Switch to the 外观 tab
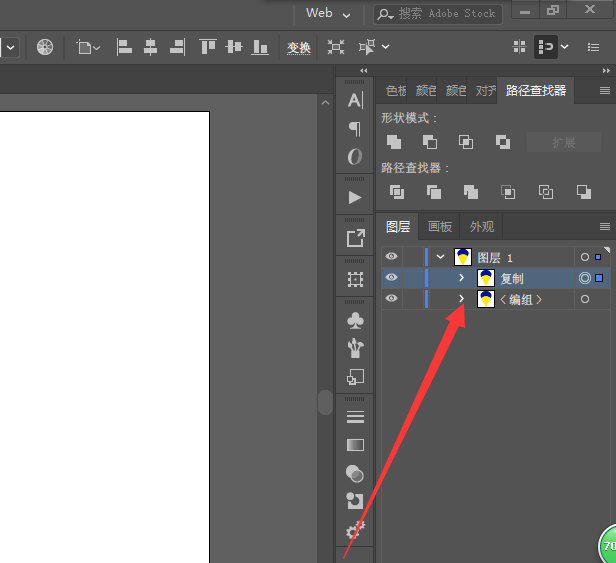The width and height of the screenshot is (616, 563). click(481, 227)
